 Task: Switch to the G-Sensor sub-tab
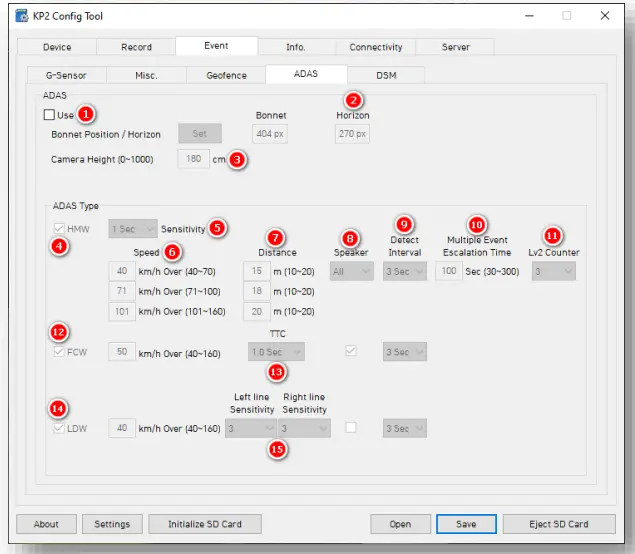[66, 75]
